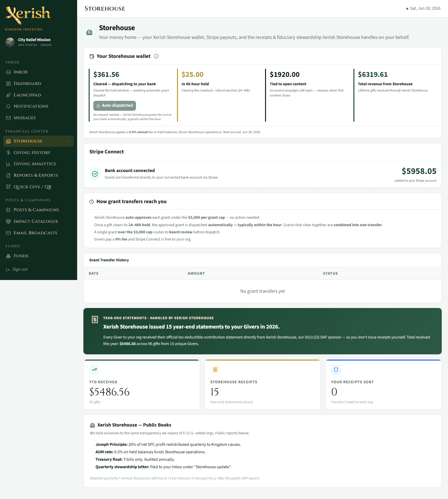This screenshot has width=448, height=499.
Task: Click the Posts & Campaigns list icon
Action: [x=8, y=210]
